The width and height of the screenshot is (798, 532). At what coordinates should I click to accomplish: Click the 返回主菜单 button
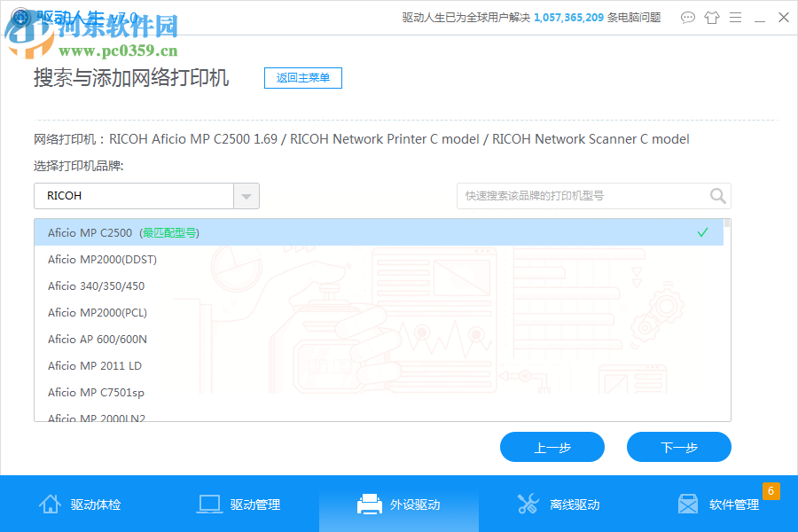pyautogui.click(x=302, y=78)
